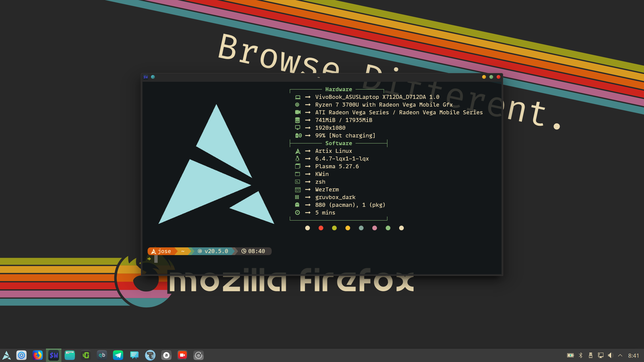This screenshot has height=362, width=644.
Task: Launch the grey disc utility icon
Action: (x=199, y=355)
